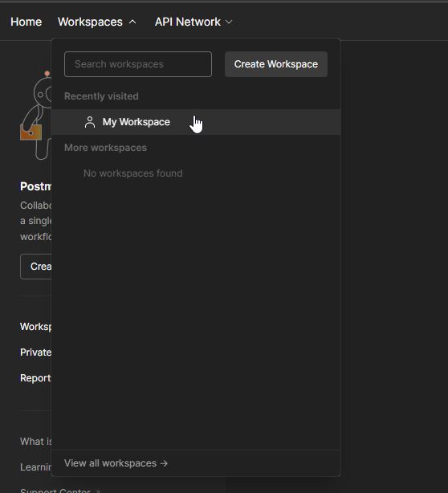Click the arrow icon after View all workspaces
The width and height of the screenshot is (448, 493).
[x=164, y=463]
